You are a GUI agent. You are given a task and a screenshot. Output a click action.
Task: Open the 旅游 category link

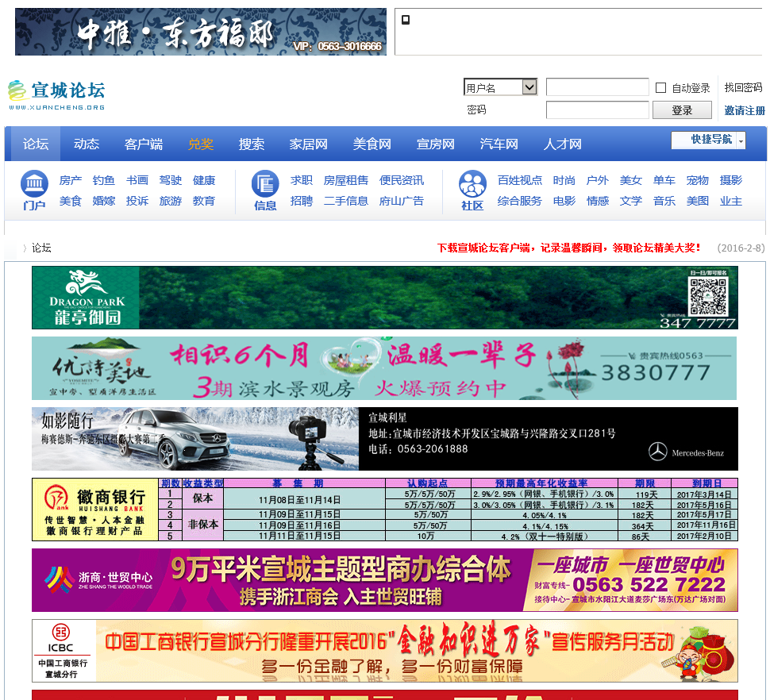tap(171, 201)
